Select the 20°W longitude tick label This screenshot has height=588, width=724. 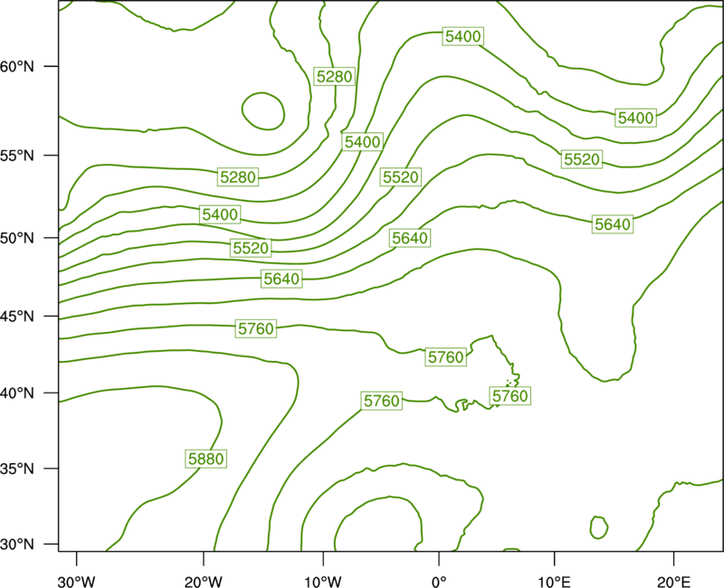click(204, 582)
